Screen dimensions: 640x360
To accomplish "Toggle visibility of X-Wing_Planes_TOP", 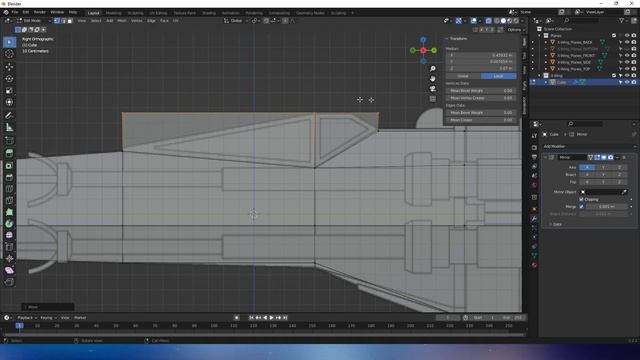I will pos(627,69).
